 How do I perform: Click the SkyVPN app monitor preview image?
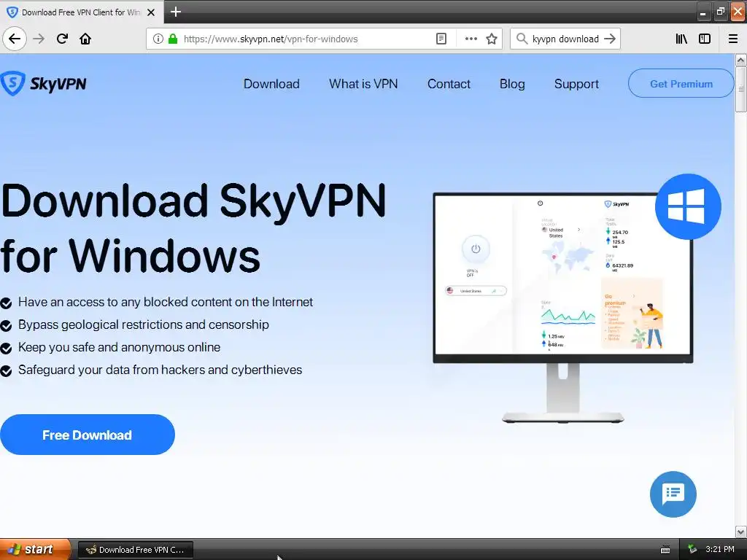coord(562,307)
